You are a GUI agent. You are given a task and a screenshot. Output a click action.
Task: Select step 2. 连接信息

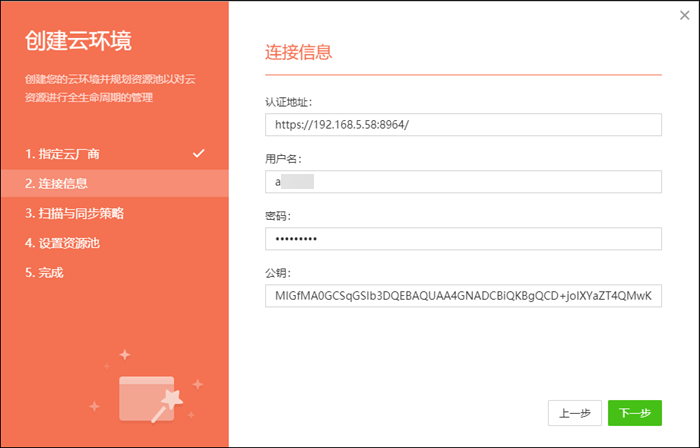point(56,183)
